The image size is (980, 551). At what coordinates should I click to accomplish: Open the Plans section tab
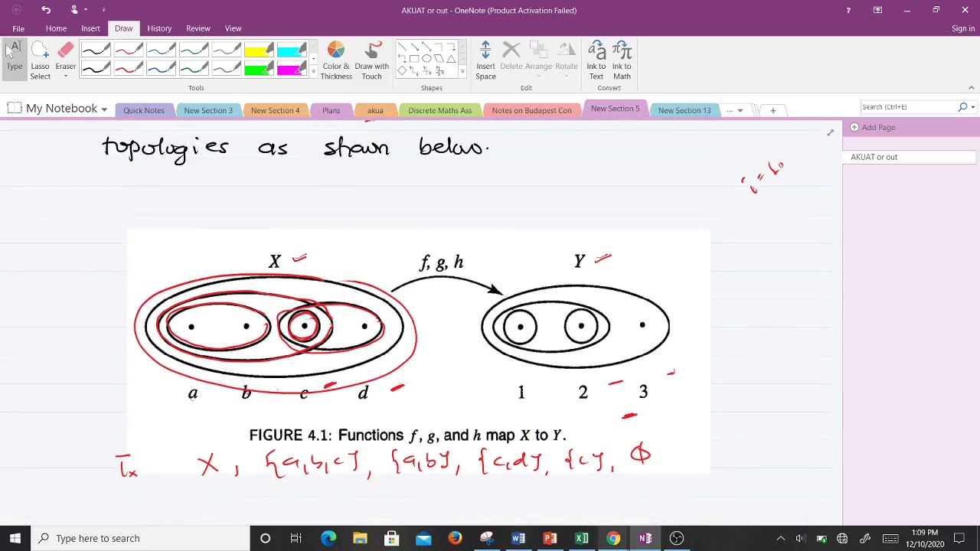331,110
